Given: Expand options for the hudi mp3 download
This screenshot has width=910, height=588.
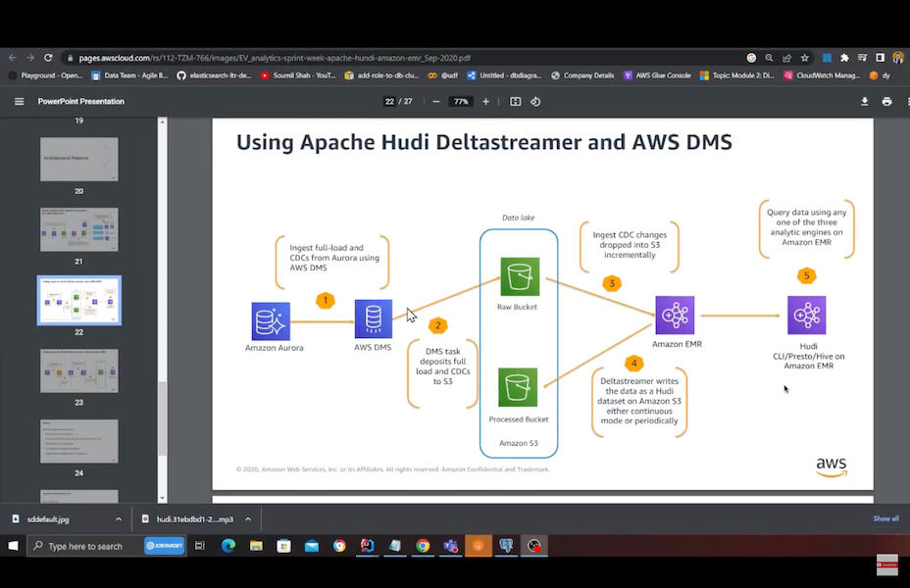Looking at the screenshot, I should 248,518.
